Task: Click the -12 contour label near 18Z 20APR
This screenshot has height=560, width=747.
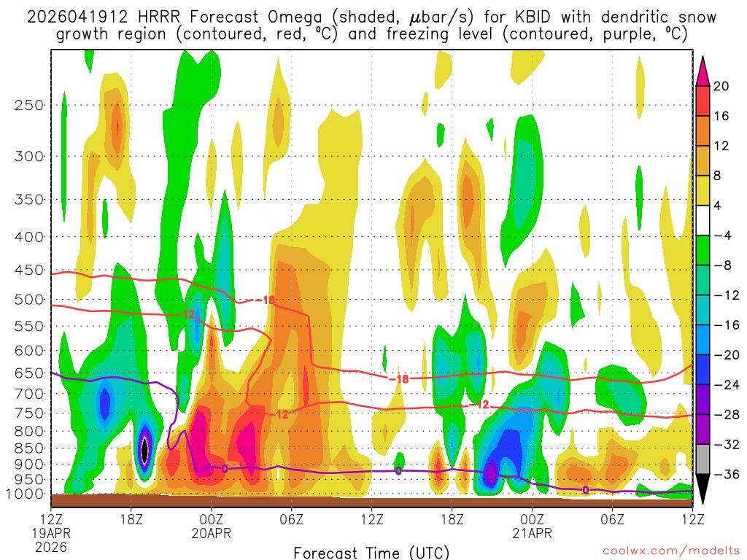Action: (479, 405)
